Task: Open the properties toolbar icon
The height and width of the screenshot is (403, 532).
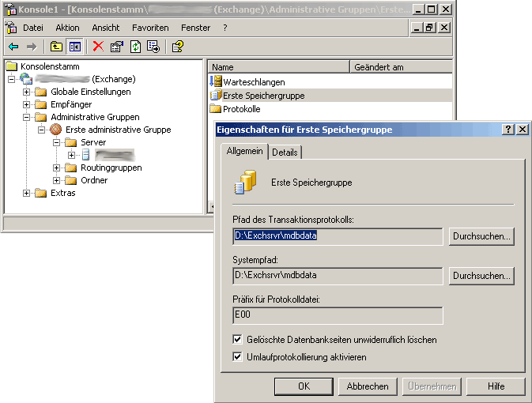Action: [117, 47]
